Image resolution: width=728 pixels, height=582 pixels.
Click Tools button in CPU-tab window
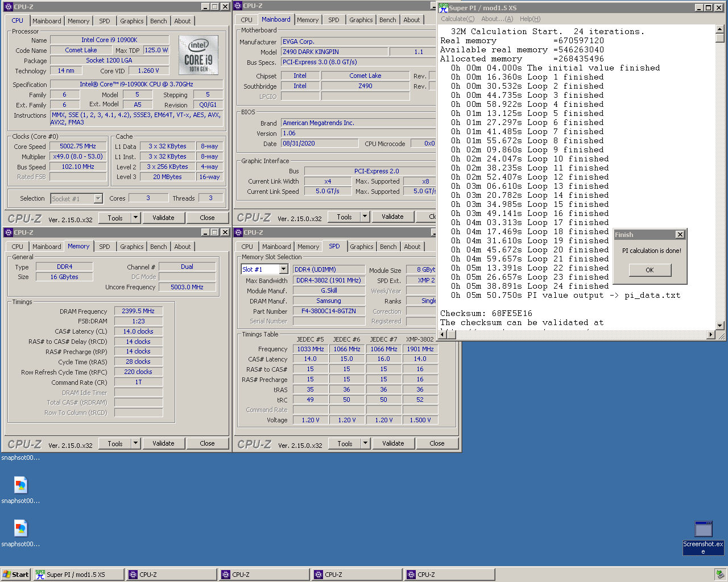[115, 218]
